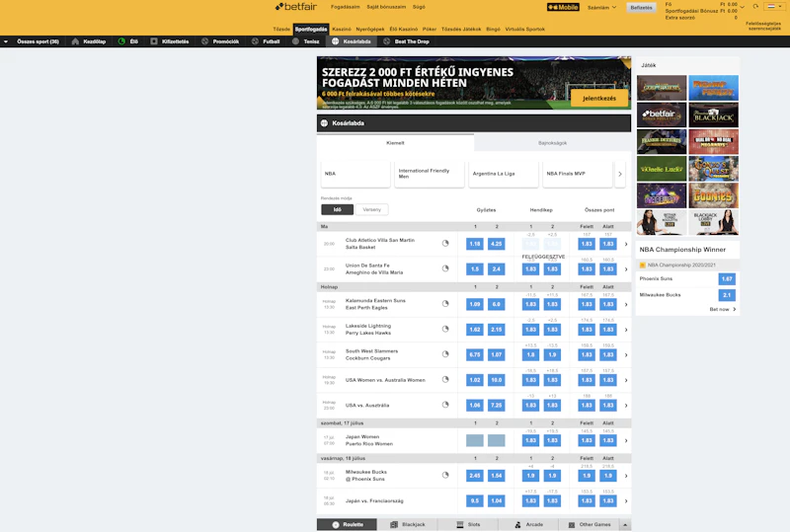Screen dimensions: 790x532
Task: Open the Kaszinó tab in top navigation
Action: [342, 30]
